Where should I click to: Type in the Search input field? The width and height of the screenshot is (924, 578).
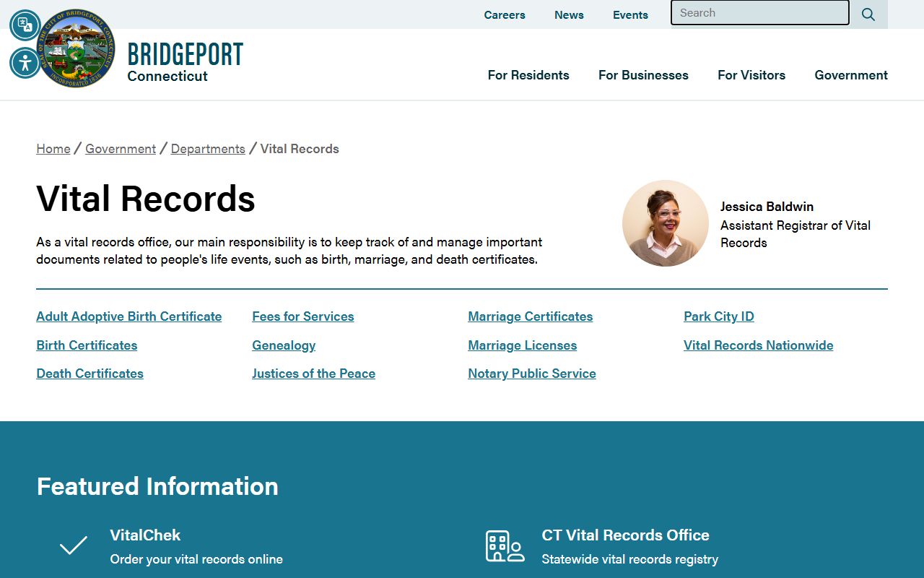(759, 13)
